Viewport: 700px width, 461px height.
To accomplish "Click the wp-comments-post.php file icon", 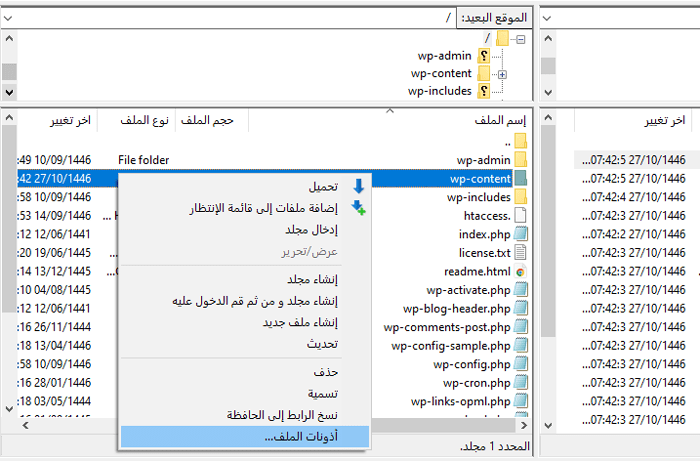I will pos(521,327).
